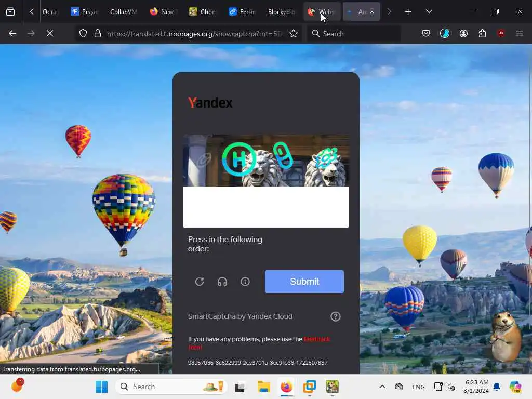Open Firefox from the taskbar

tap(286, 387)
